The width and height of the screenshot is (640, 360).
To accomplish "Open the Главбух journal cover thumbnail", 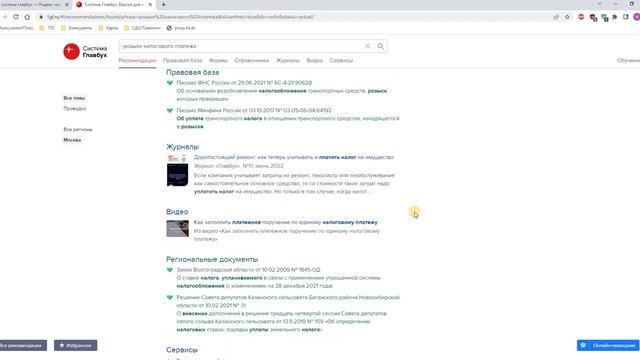I will click(178, 170).
